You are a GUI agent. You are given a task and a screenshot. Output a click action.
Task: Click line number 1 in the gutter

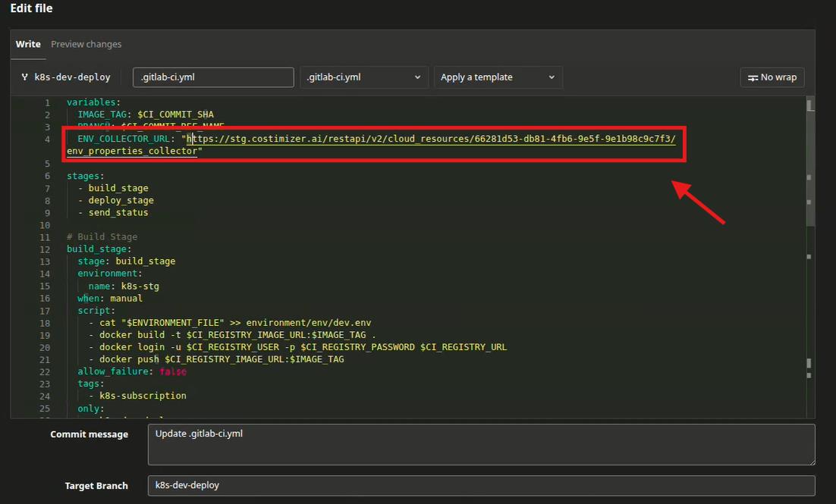coord(48,102)
